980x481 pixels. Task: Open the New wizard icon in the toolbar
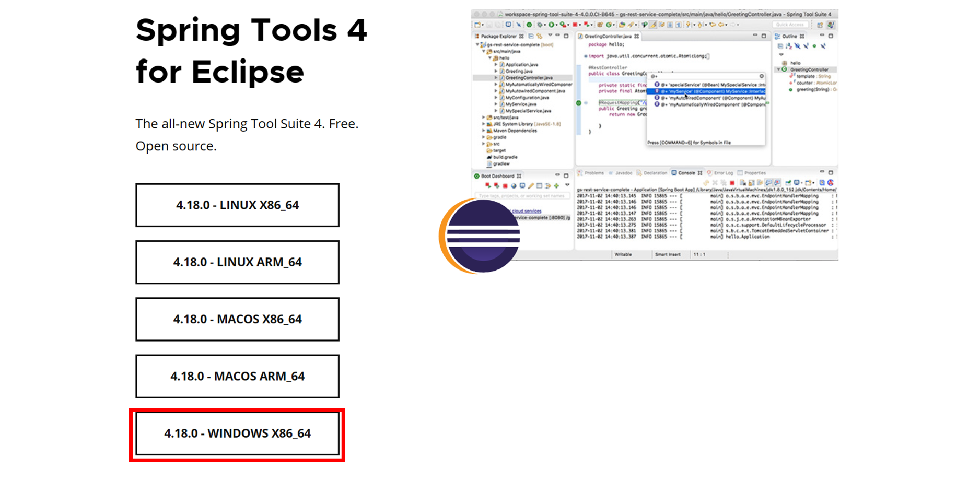(477, 25)
